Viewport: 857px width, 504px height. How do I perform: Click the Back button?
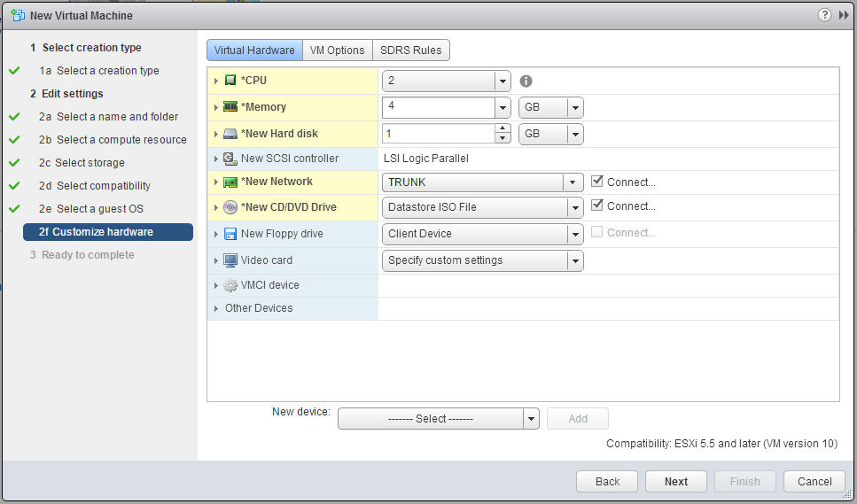coord(607,482)
